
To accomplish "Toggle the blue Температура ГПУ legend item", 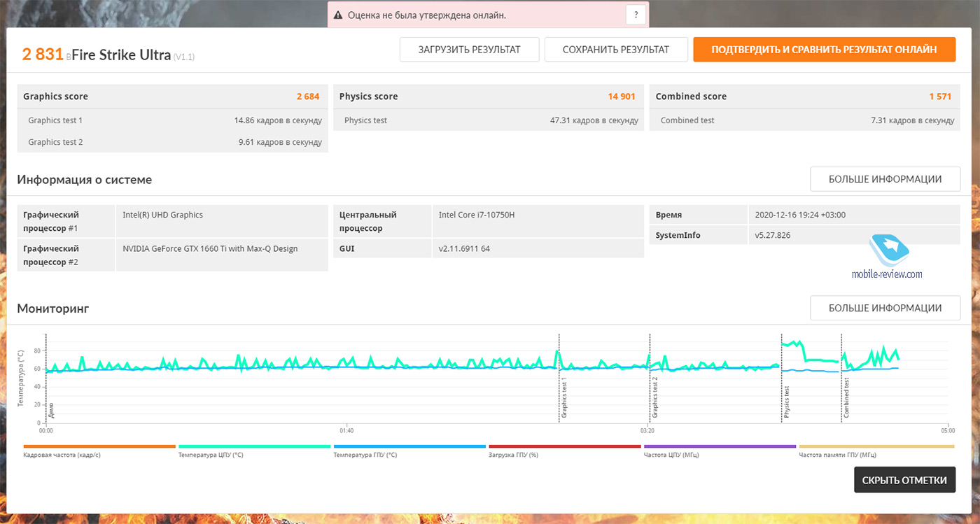I will pos(410,451).
